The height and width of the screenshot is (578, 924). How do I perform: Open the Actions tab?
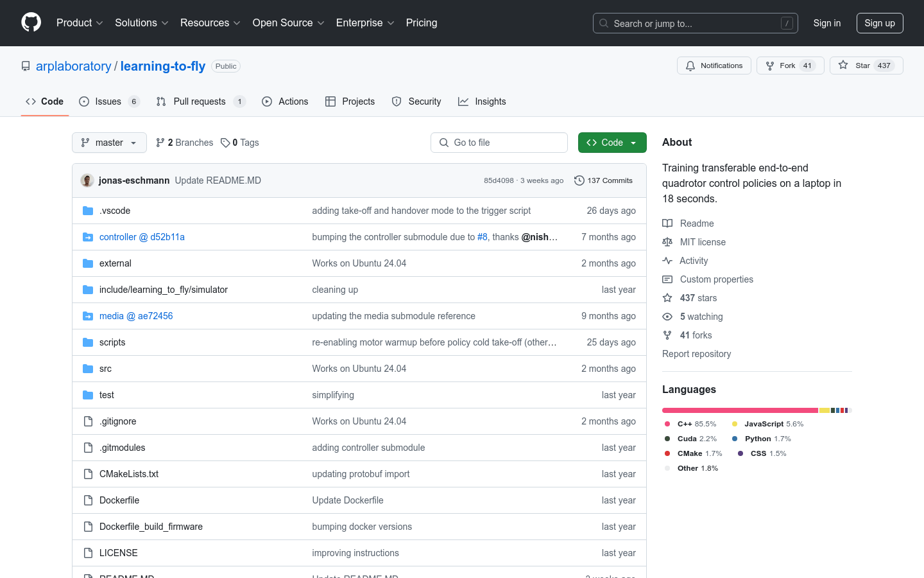tap(285, 101)
